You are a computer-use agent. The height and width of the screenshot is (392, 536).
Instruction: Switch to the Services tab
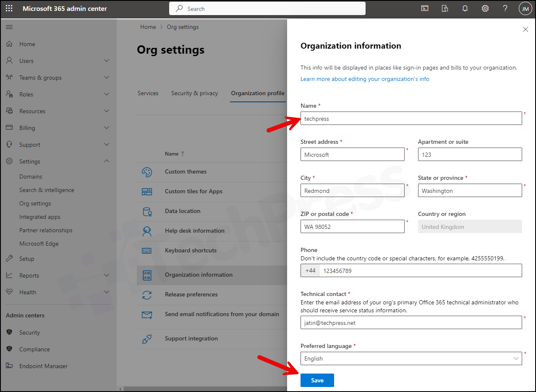pos(148,93)
